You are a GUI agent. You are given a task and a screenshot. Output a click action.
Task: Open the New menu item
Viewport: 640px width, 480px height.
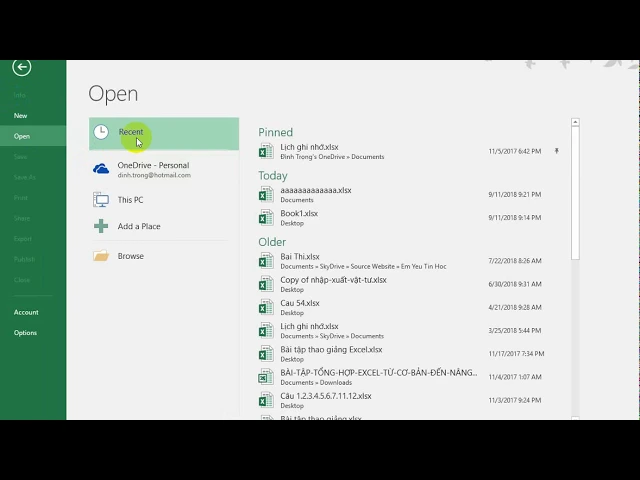(x=21, y=116)
